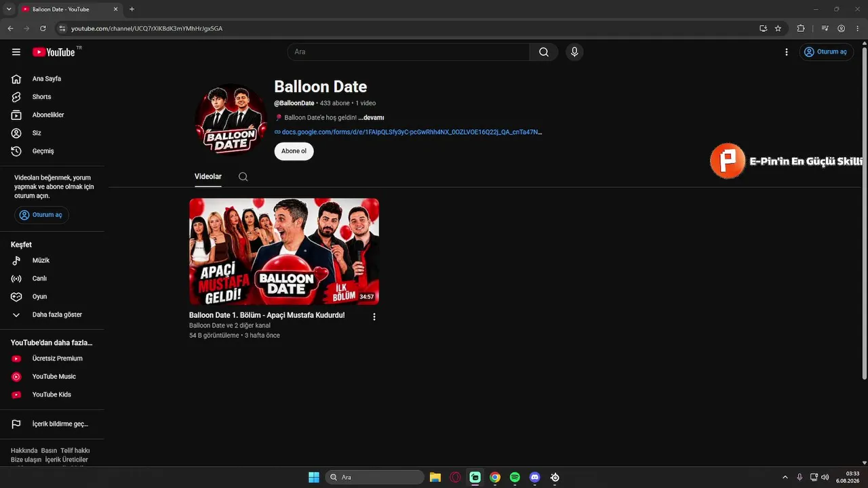The image size is (868, 488).
Task: Click the install app icon in address bar
Action: tap(763, 28)
